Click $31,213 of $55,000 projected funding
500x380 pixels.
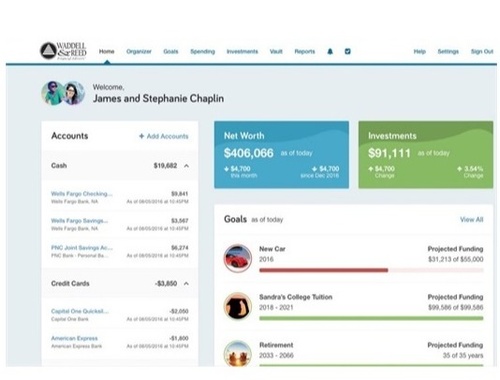click(x=456, y=259)
